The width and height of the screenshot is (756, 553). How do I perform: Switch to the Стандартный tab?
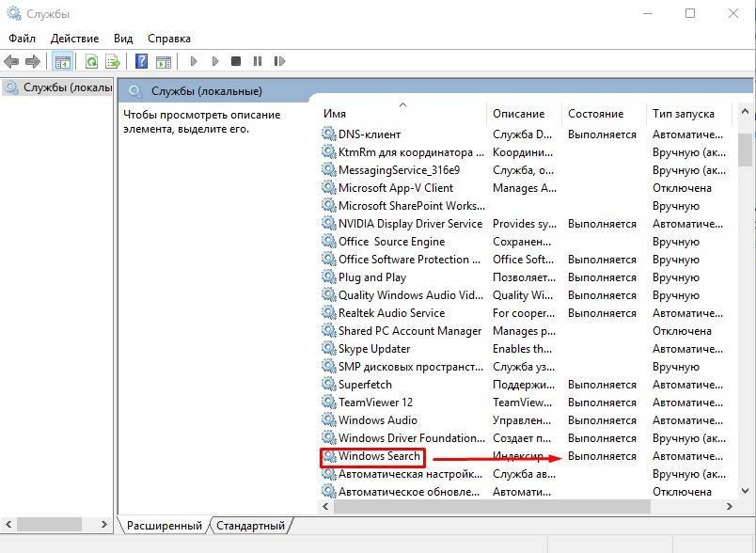[x=251, y=526]
